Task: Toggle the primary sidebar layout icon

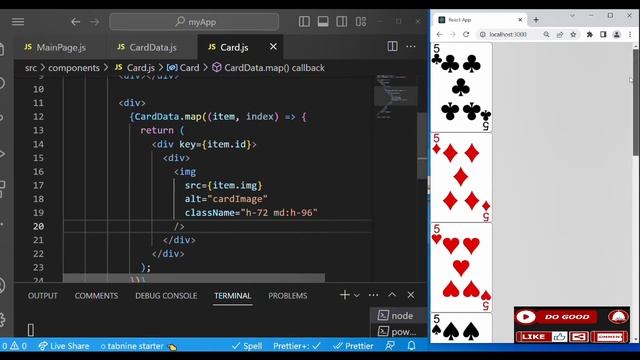Action: point(304,22)
